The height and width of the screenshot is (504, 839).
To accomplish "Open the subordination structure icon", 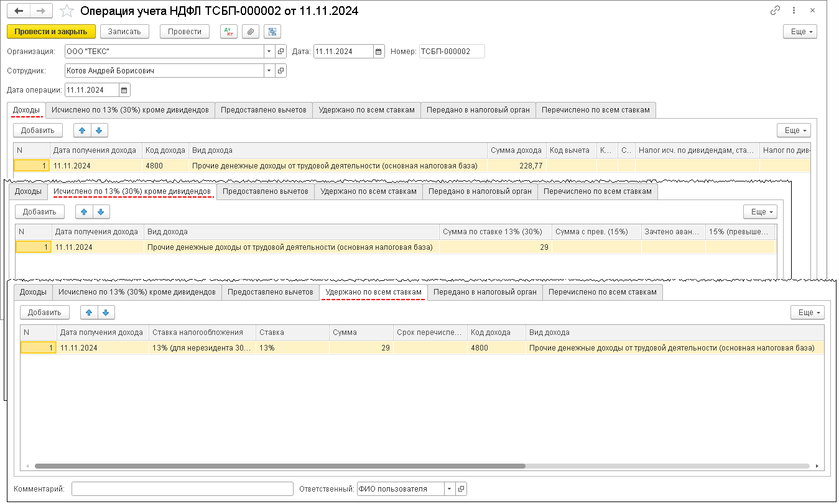I will click(272, 32).
